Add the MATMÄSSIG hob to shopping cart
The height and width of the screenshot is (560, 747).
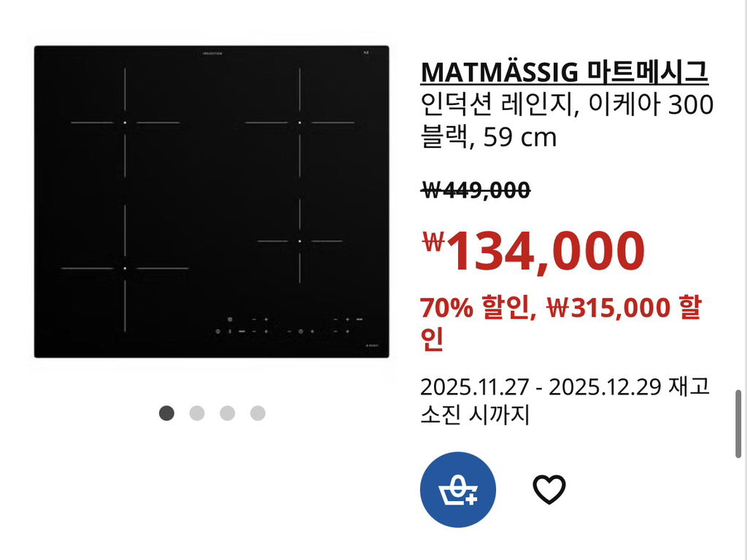click(457, 489)
